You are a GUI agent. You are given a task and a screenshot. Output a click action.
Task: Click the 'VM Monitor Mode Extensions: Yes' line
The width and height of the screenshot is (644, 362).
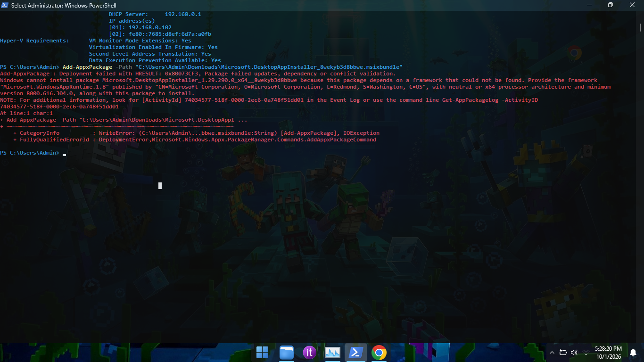140,41
